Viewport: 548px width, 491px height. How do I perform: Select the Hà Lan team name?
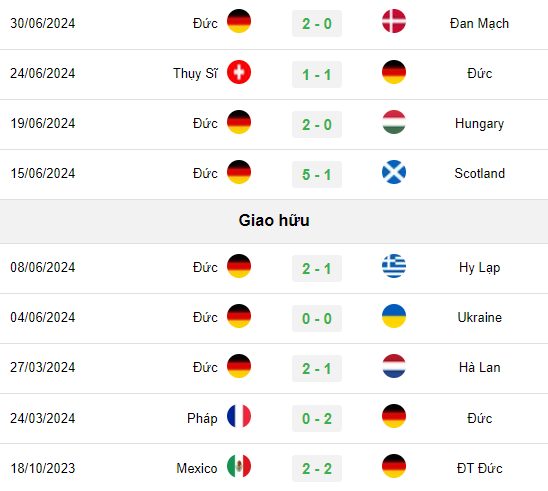479,367
